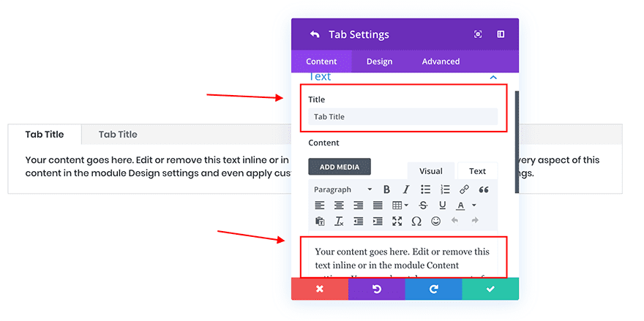This screenshot has width=644, height=321.
Task: Insert a blockquote
Action: pos(484,189)
